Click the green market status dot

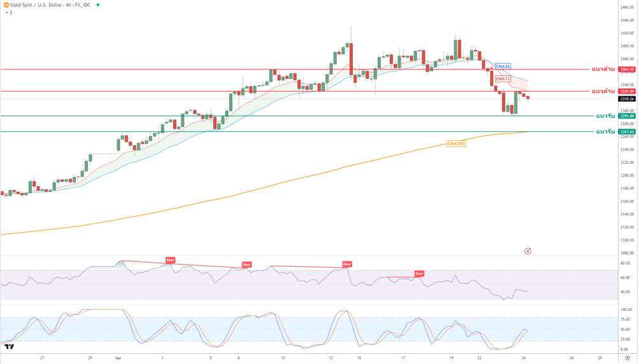pyautogui.click(x=98, y=4)
